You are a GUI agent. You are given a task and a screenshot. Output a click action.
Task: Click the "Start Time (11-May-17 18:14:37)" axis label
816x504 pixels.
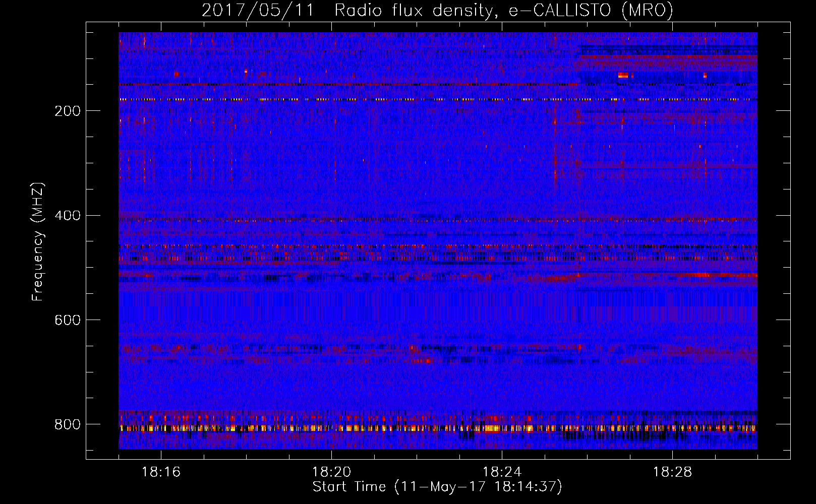click(437, 487)
